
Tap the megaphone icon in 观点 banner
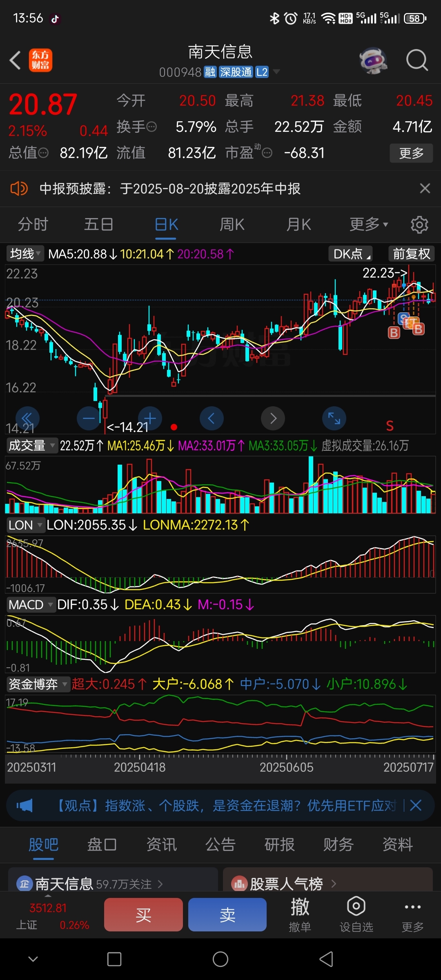pos(24,806)
